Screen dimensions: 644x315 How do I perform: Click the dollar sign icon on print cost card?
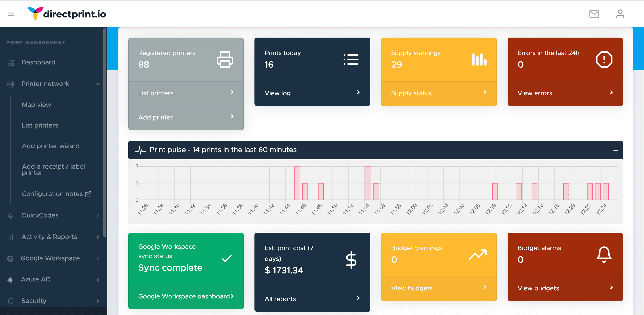click(x=351, y=260)
